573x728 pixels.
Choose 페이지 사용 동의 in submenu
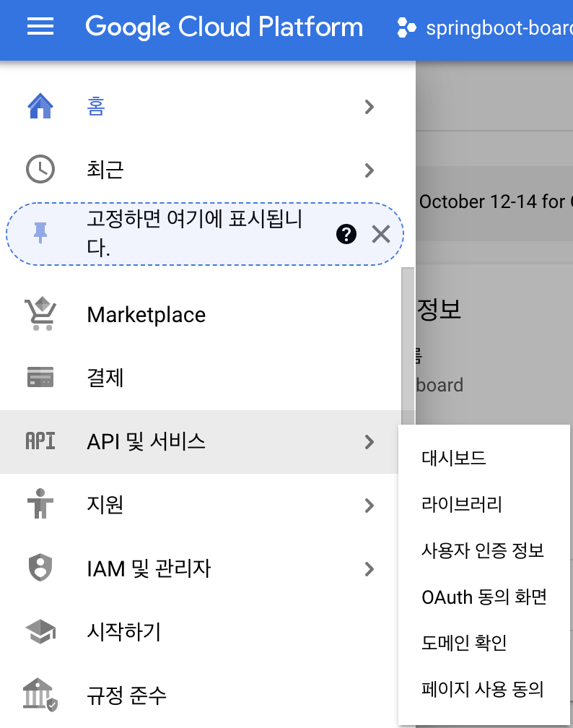484,689
